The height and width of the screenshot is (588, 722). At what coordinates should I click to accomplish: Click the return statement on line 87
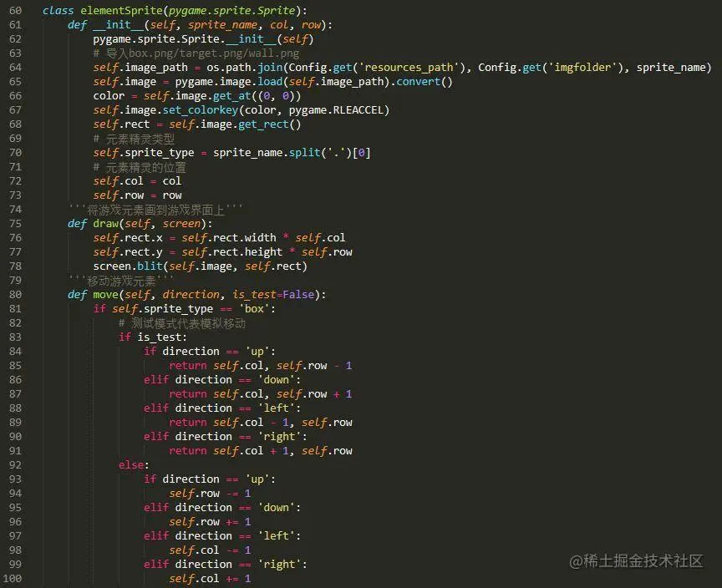pos(260,394)
